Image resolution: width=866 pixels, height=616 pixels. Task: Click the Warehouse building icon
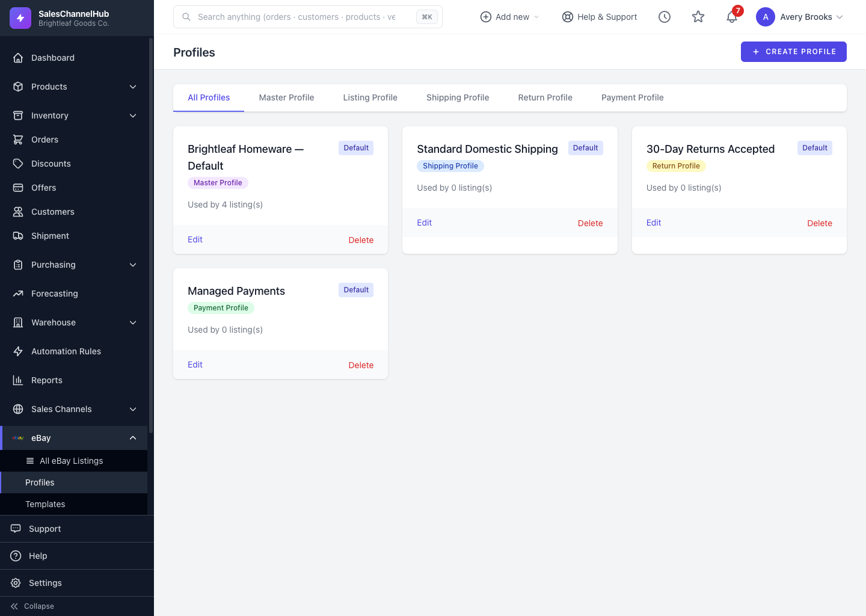18,322
